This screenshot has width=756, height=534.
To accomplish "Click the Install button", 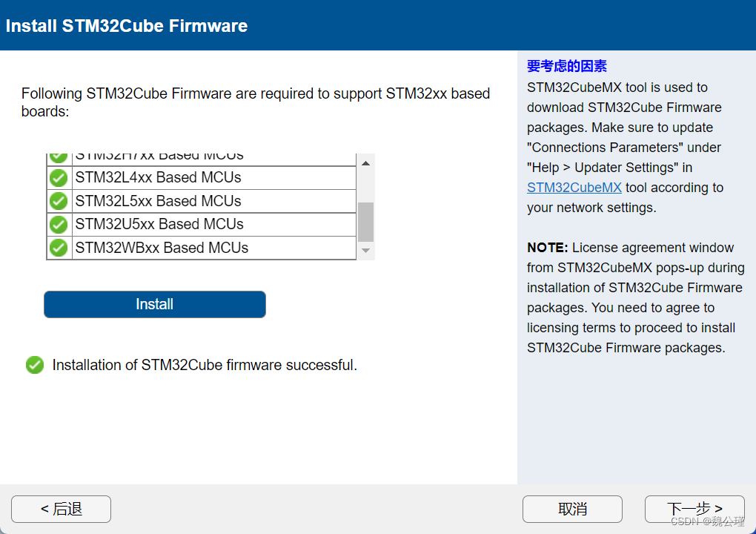I will point(155,304).
